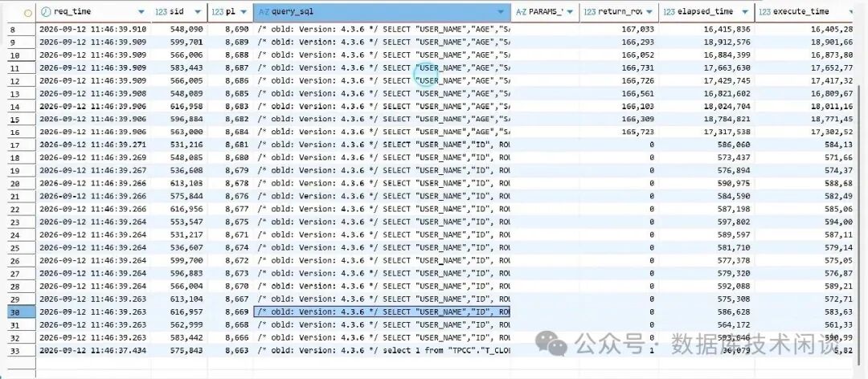Select pl cell 8,676
Image resolution: width=868 pixels, height=379 pixels.
(x=231, y=197)
